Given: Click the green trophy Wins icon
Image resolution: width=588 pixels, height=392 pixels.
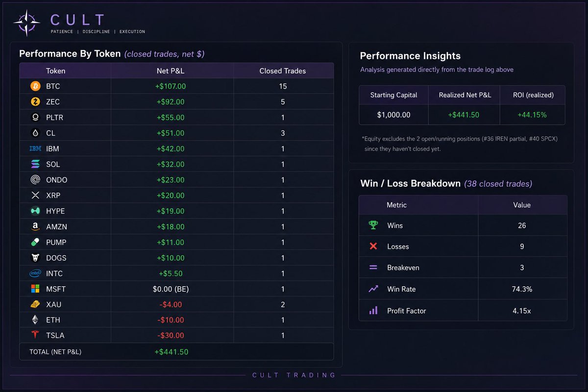Looking at the screenshot, I should 373,225.
